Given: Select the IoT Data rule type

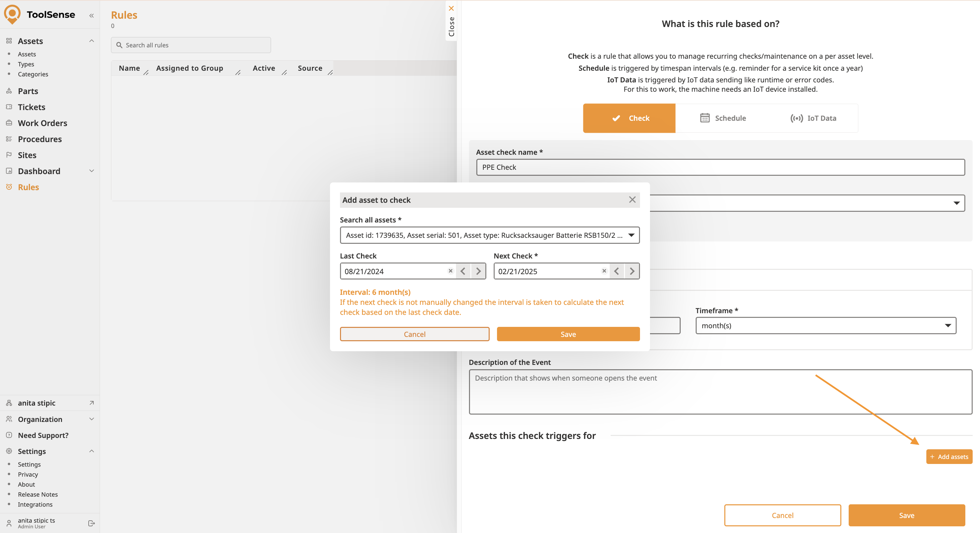Looking at the screenshot, I should [813, 118].
